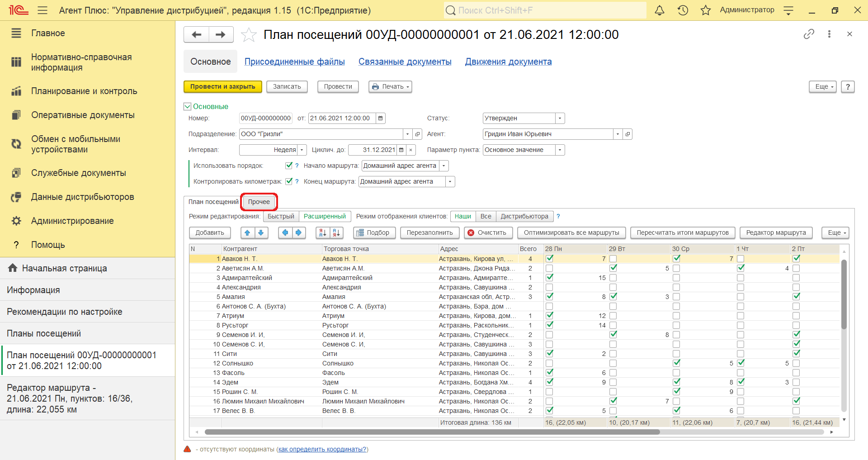Click horizontal scrollbar of visits table

pyautogui.click(x=432, y=432)
